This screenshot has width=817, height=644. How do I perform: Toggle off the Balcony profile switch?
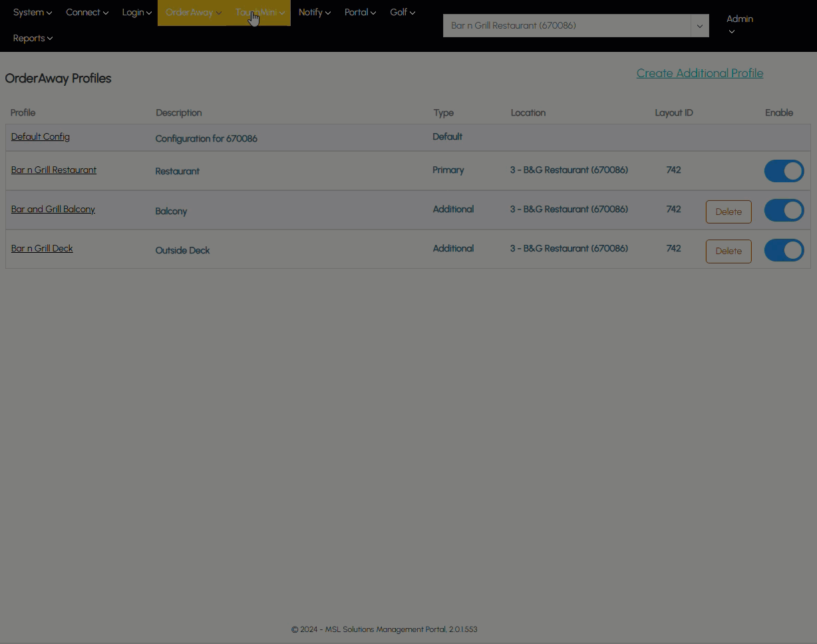tap(784, 211)
